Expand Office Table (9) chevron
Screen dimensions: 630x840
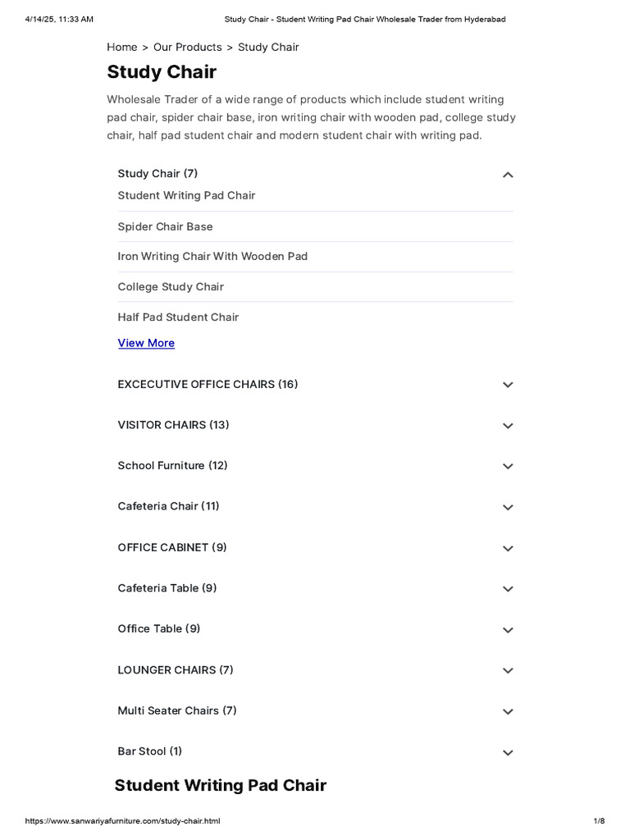click(x=507, y=629)
